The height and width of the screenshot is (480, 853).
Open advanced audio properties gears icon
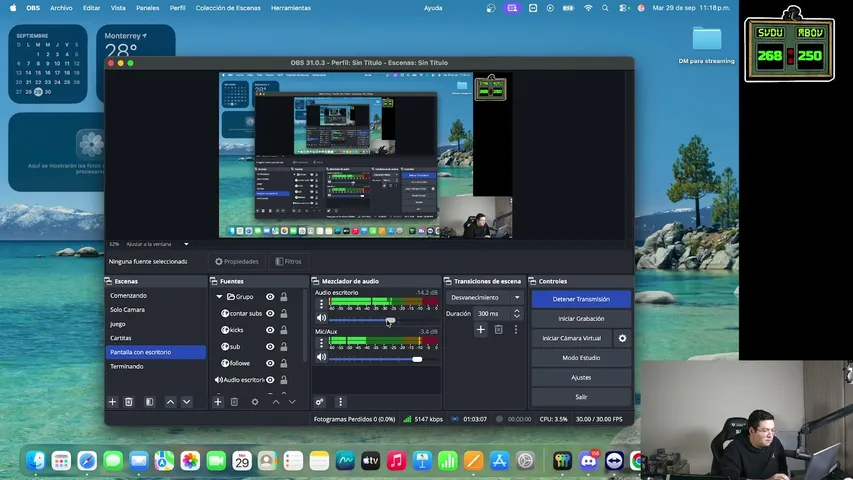tap(319, 402)
